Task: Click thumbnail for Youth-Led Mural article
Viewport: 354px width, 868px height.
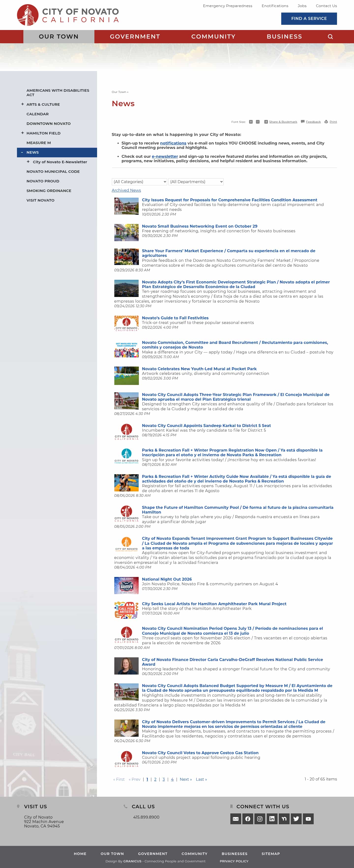Action: pos(126,376)
